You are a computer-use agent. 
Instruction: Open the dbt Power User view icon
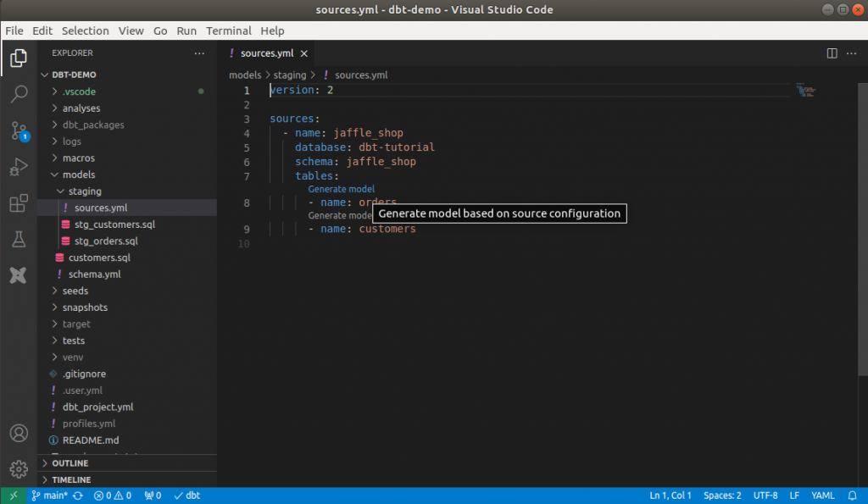[x=19, y=275]
